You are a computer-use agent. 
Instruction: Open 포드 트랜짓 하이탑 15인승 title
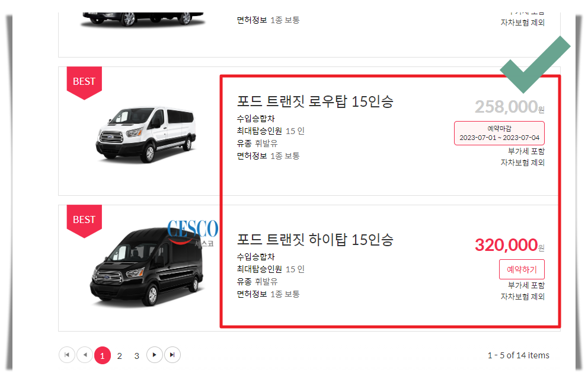(315, 240)
